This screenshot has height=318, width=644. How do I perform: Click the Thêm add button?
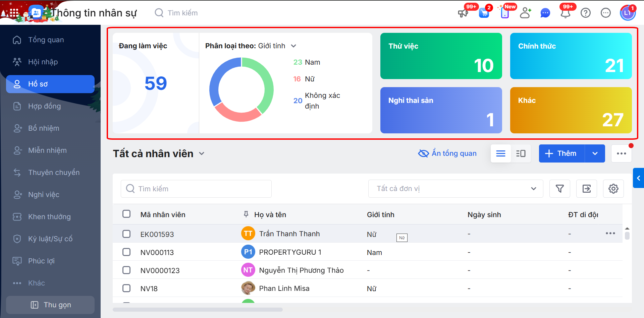(562, 153)
